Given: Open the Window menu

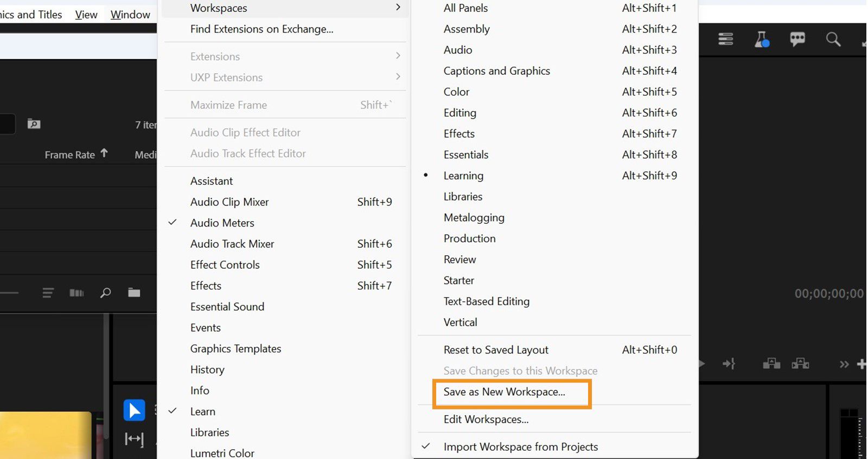Looking at the screenshot, I should click(130, 15).
